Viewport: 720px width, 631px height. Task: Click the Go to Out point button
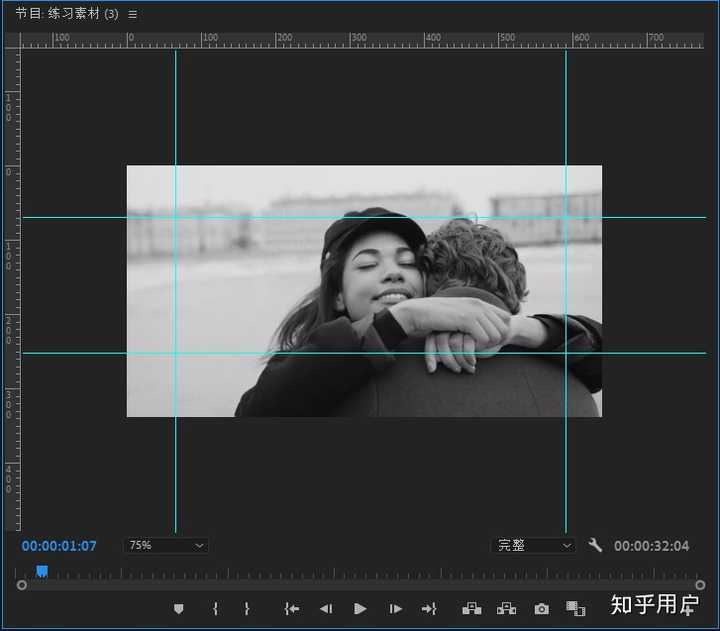pos(429,609)
